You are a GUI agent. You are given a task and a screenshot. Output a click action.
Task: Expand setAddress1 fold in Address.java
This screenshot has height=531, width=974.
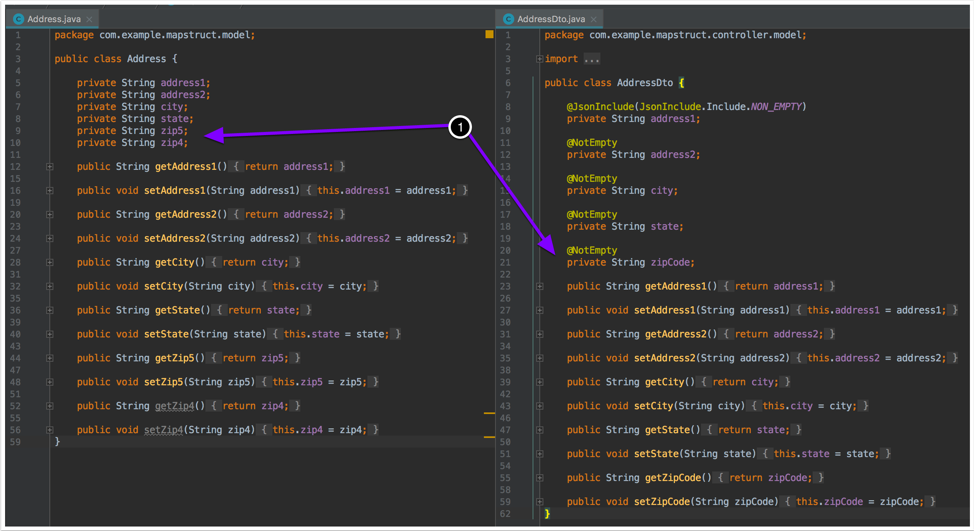49,191
